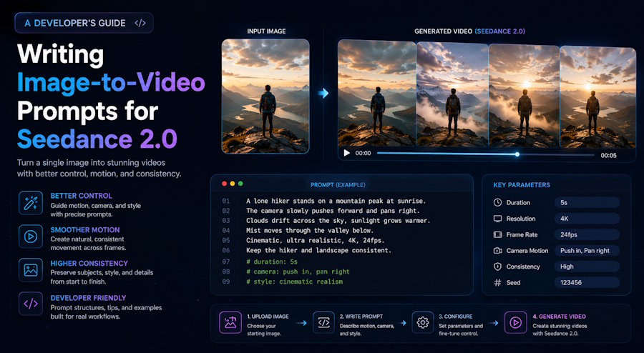This screenshot has height=353, width=644.
Task: Click the Seedance 2.0 link in Generated Video header
Action: click(x=500, y=31)
